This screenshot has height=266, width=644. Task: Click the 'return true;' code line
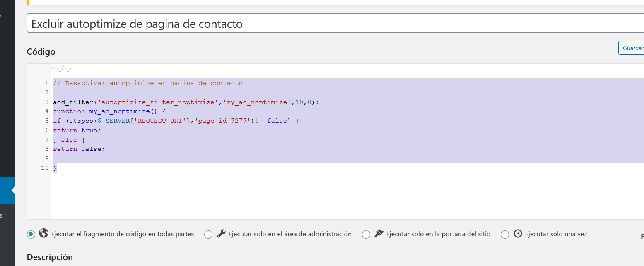click(x=77, y=130)
